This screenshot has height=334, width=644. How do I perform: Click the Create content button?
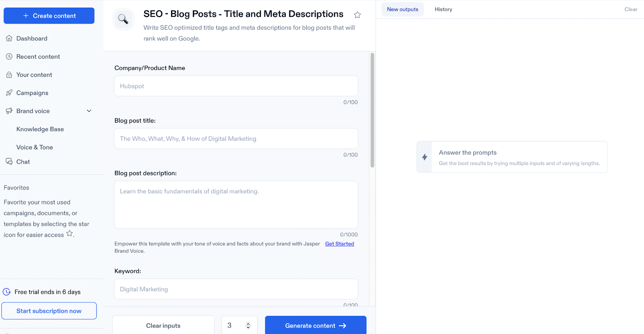coord(49,16)
